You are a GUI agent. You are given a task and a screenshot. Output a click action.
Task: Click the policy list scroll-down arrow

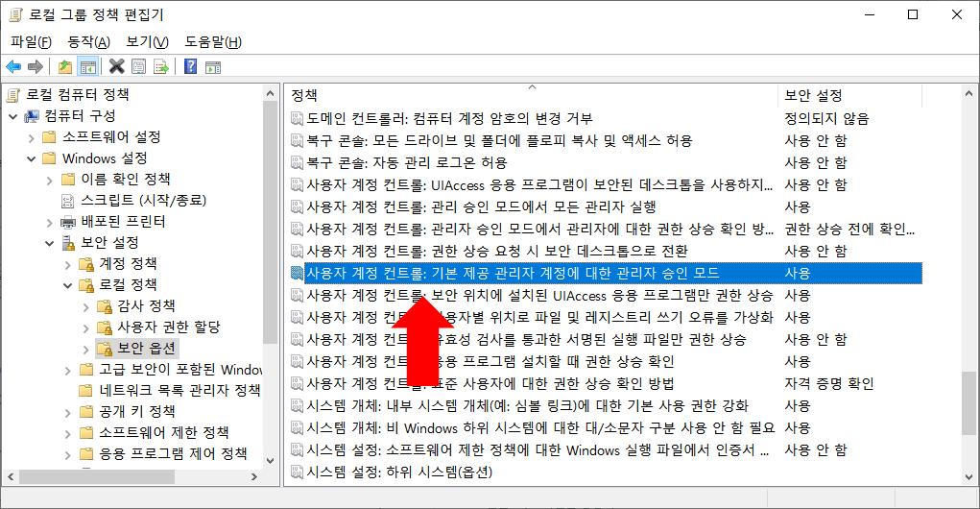pyautogui.click(x=968, y=476)
